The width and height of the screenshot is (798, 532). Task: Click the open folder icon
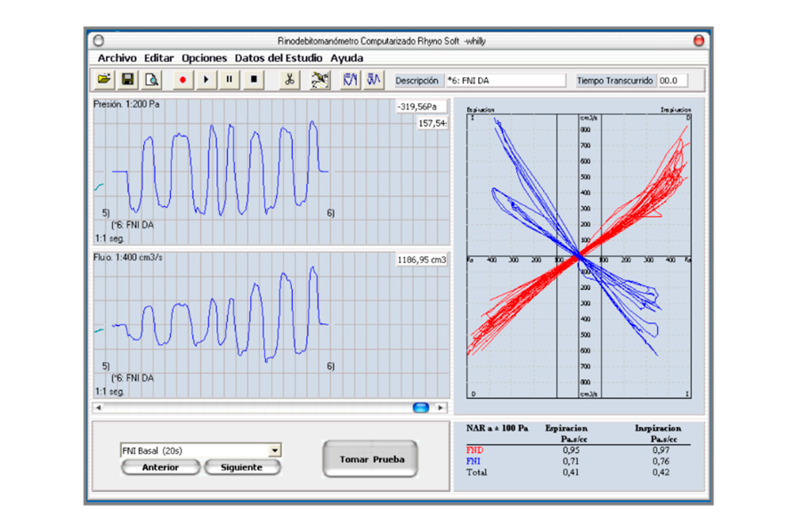click(x=104, y=80)
